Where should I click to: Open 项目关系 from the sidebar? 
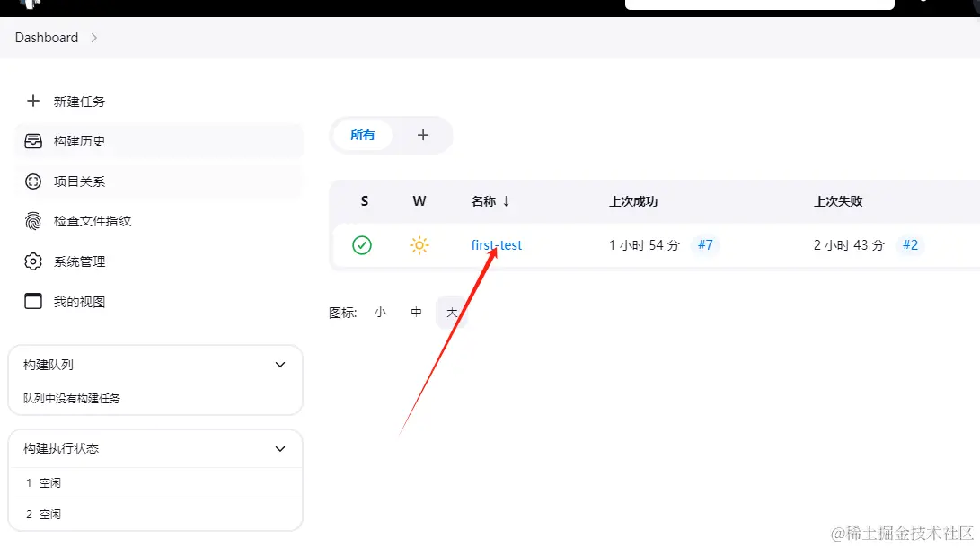(x=79, y=181)
